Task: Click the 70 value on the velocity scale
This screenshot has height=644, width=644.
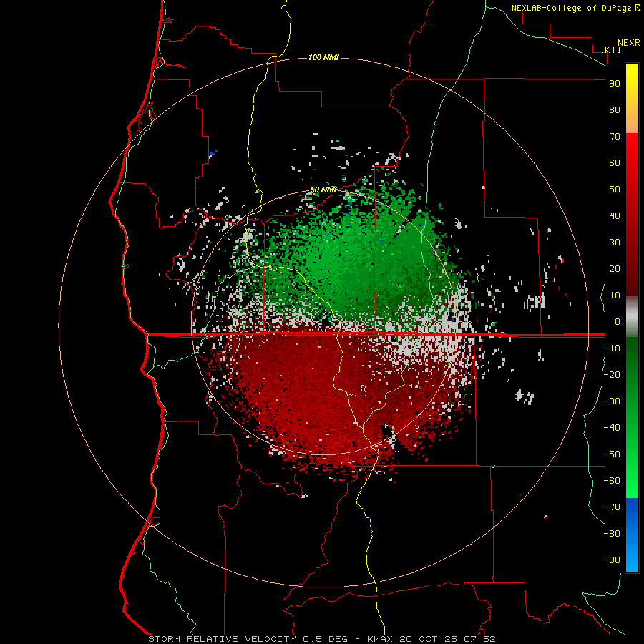Action: coord(615,137)
